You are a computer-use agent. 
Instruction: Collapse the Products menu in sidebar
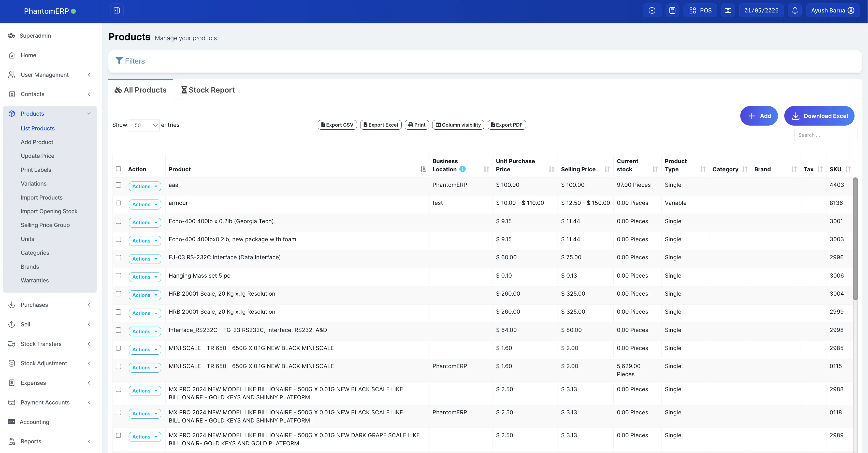[x=89, y=113]
